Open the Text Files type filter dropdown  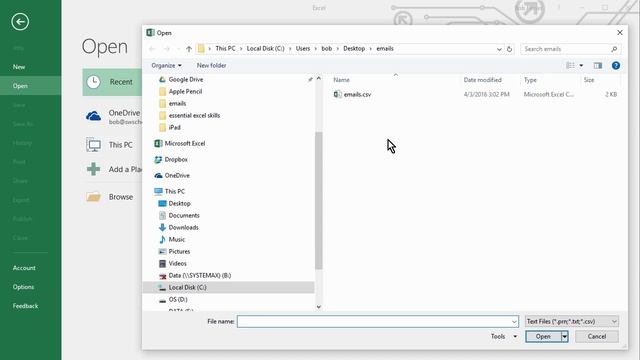(571, 322)
